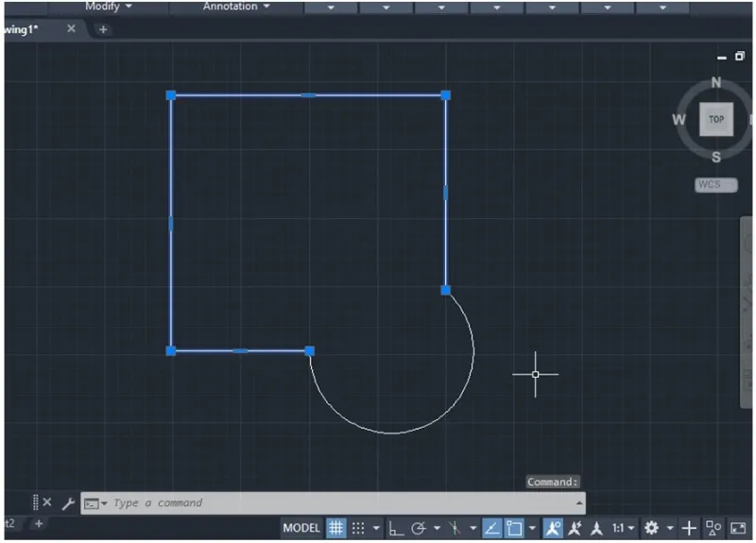
Task: Click the isolate objects icon
Action: point(713,529)
